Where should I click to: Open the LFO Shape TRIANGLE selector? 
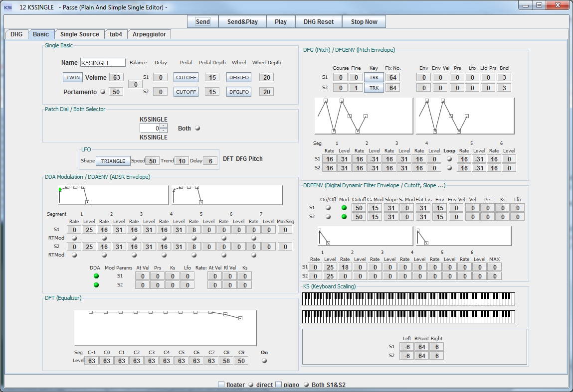pyautogui.click(x=113, y=161)
